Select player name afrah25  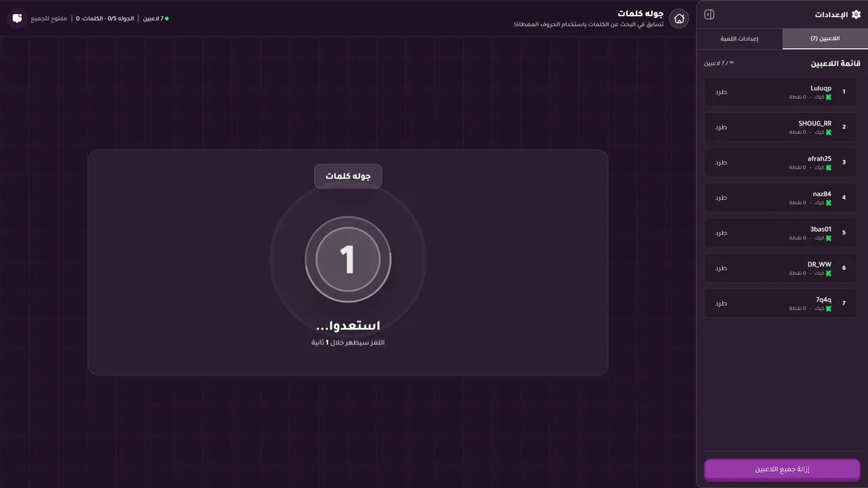click(819, 159)
